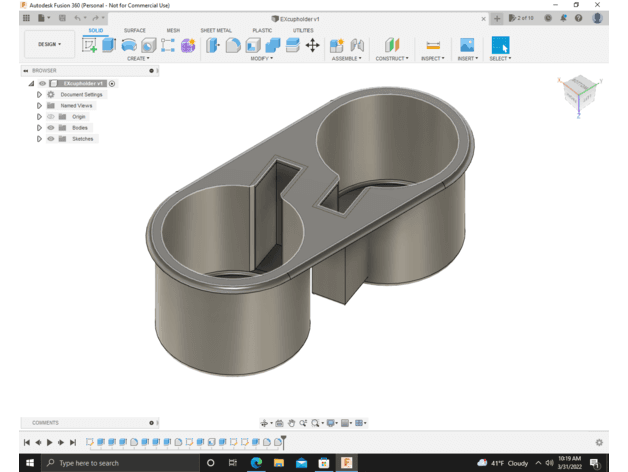Expand the Bodies node
This screenshot has width=628, height=472.
coord(39,128)
